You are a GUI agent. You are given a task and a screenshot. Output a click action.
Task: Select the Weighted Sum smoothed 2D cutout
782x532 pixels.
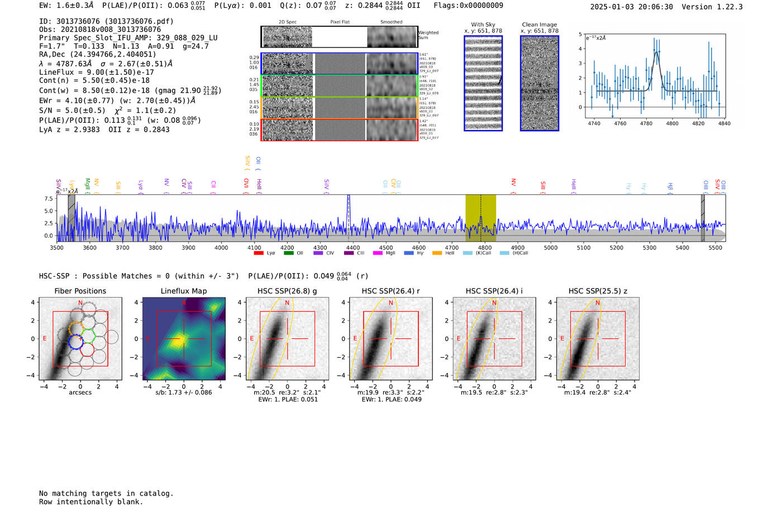392,37
